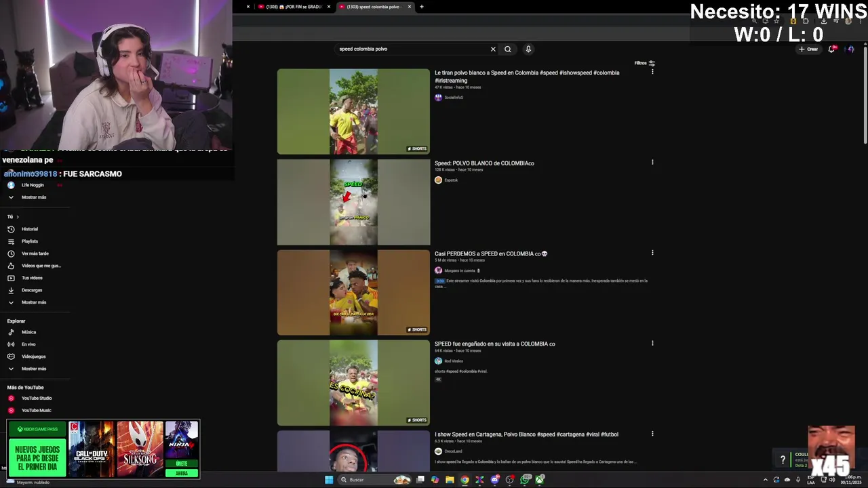Image resolution: width=868 pixels, height=488 pixels.
Task: Open YouTube Studio link
Action: pos(37,398)
